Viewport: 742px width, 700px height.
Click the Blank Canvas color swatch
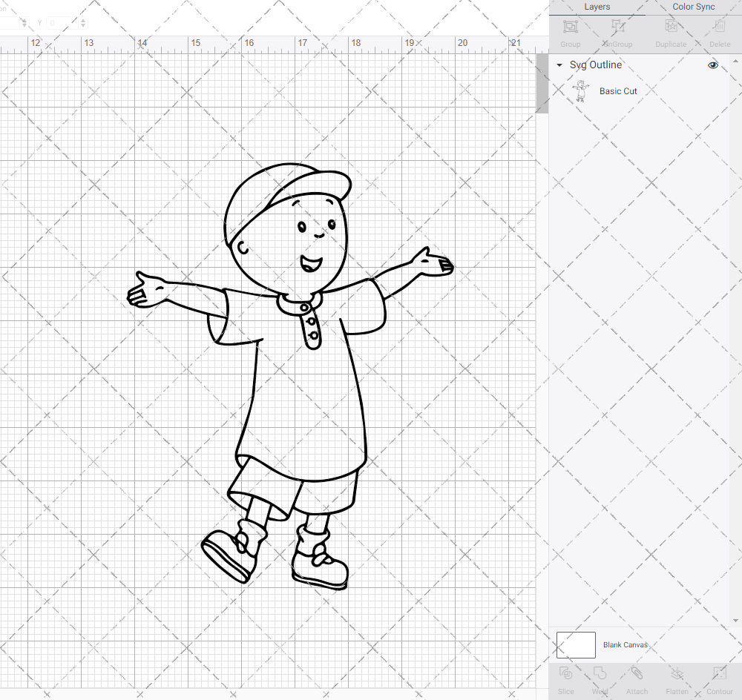576,644
